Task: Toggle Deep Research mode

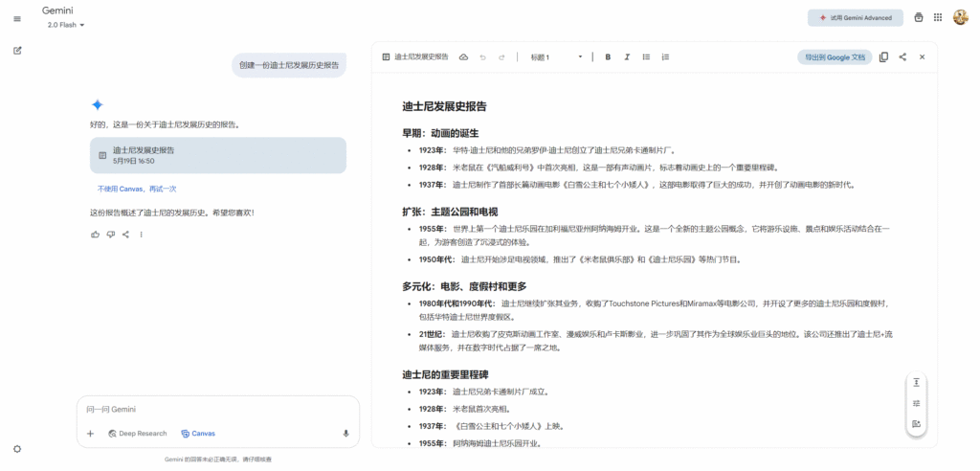Action: coord(138,434)
